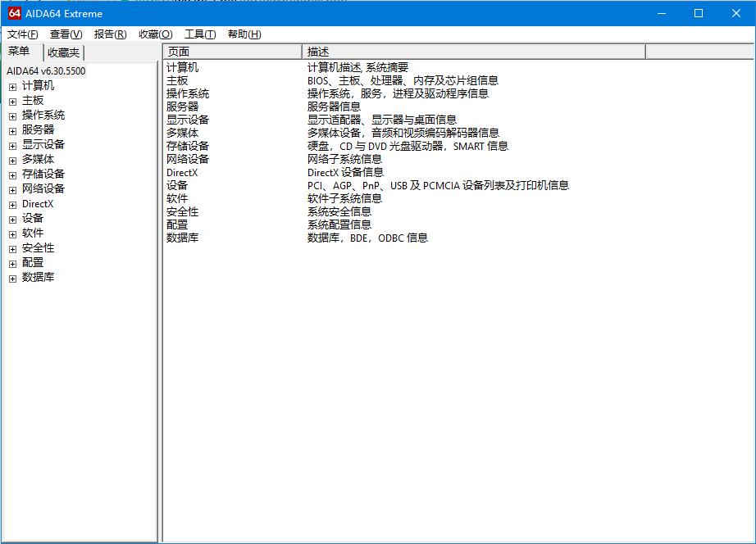Select 配置 in the left tree
Image resolution: width=756 pixels, height=544 pixels.
coord(33,263)
